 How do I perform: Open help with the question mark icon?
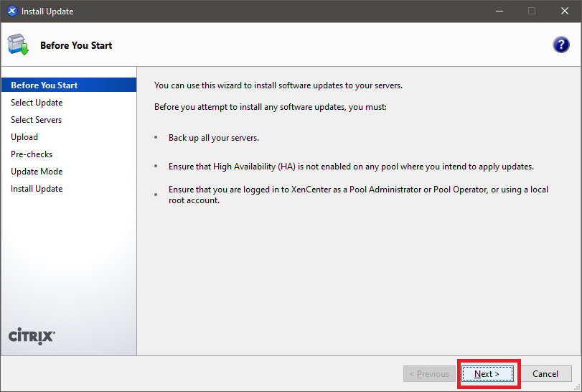point(560,45)
